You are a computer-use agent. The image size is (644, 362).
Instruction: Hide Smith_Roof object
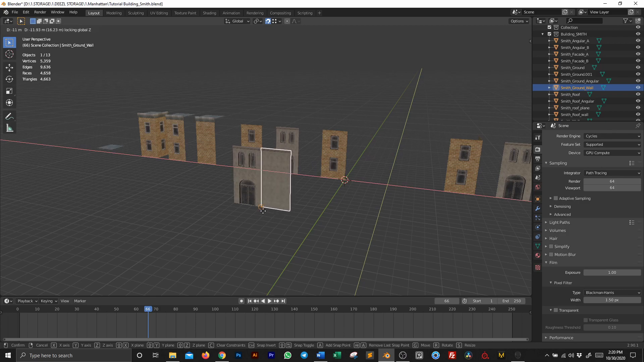point(638,94)
